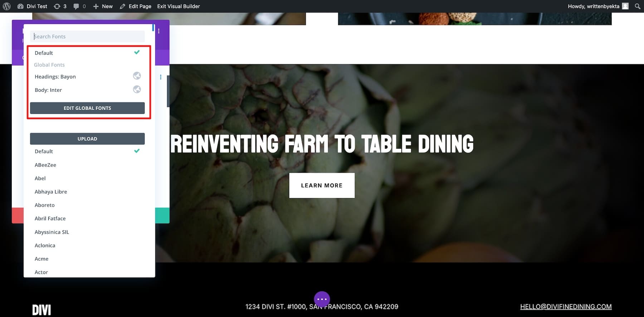Click the user avatar in admin bar
Screen dimensions: 644x317
625,6
